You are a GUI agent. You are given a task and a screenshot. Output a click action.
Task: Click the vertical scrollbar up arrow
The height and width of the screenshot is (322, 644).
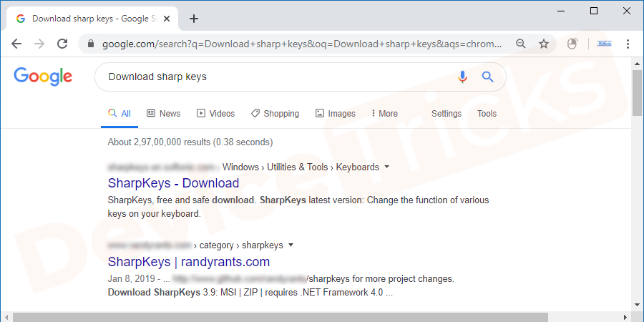pyautogui.click(x=638, y=63)
